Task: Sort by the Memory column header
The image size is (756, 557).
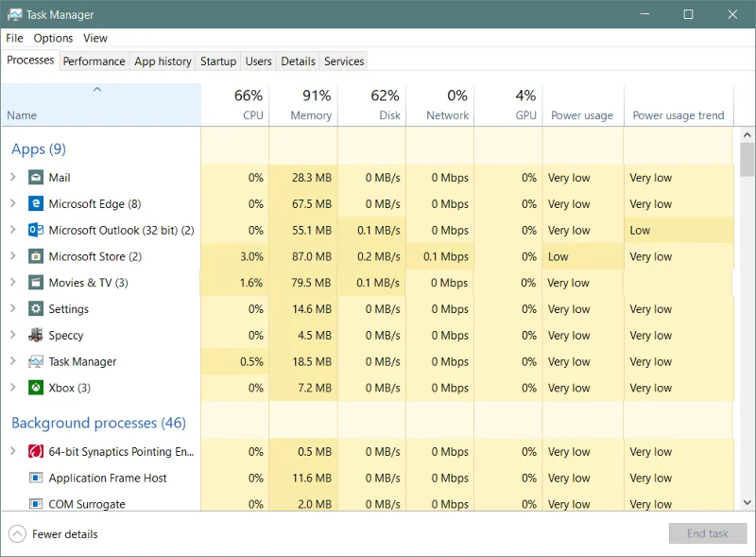Action: click(303, 105)
